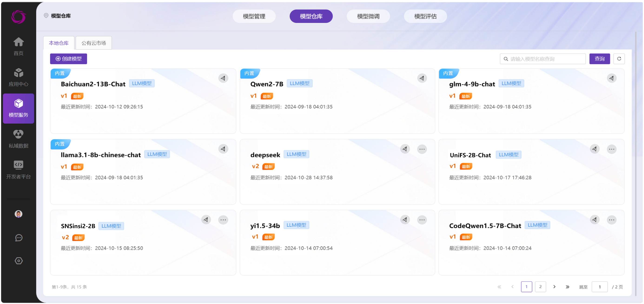Select 模型服务 in the sidebar
Screen dimensions: 644x304
pyautogui.click(x=19, y=109)
